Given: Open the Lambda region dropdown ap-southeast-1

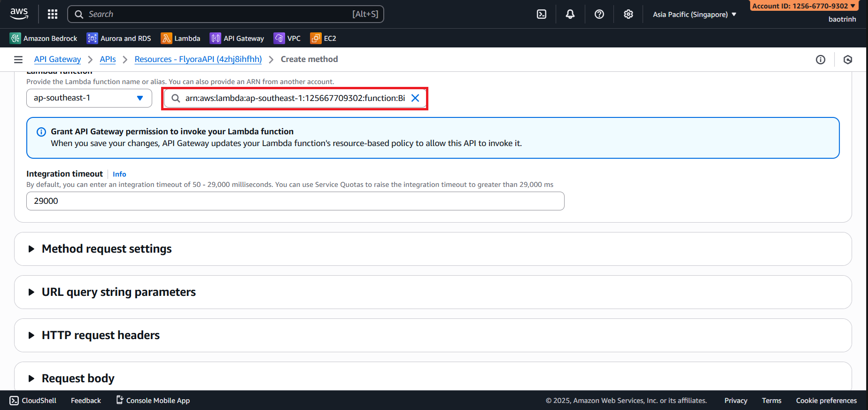Looking at the screenshot, I should coord(89,98).
